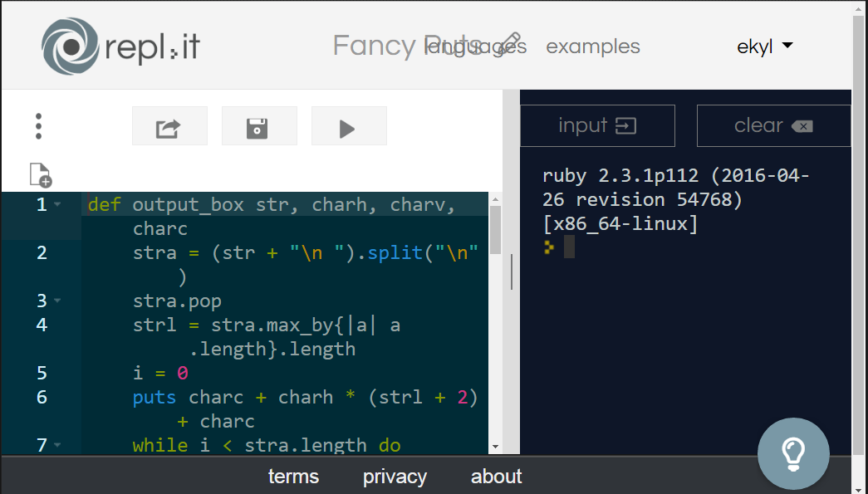Add a new file icon
868x494 pixels.
pos(40,175)
